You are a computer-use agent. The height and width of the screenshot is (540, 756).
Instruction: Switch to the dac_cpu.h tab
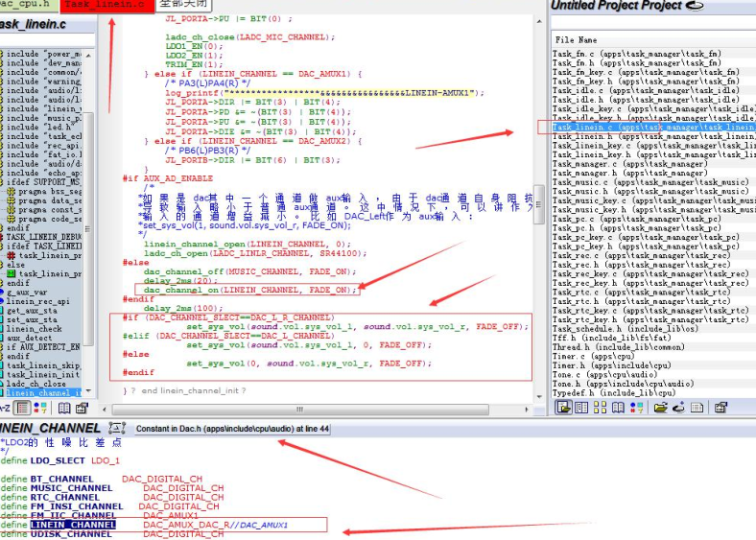pos(28,5)
